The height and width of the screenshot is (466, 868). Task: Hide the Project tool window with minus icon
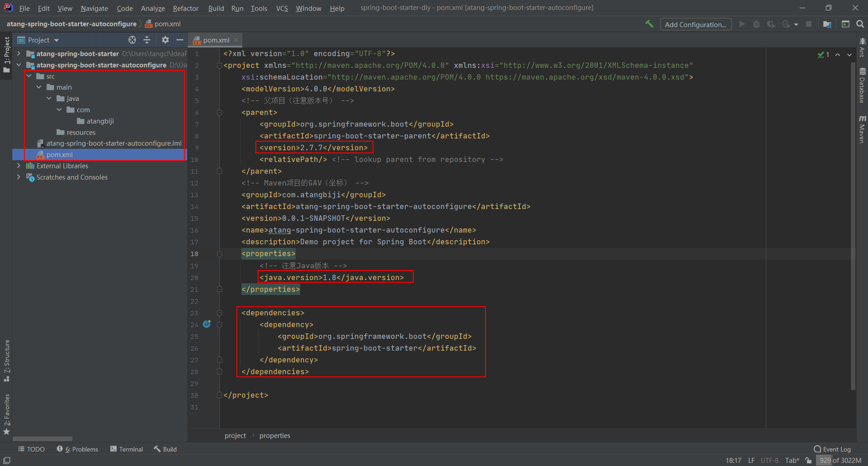click(179, 40)
